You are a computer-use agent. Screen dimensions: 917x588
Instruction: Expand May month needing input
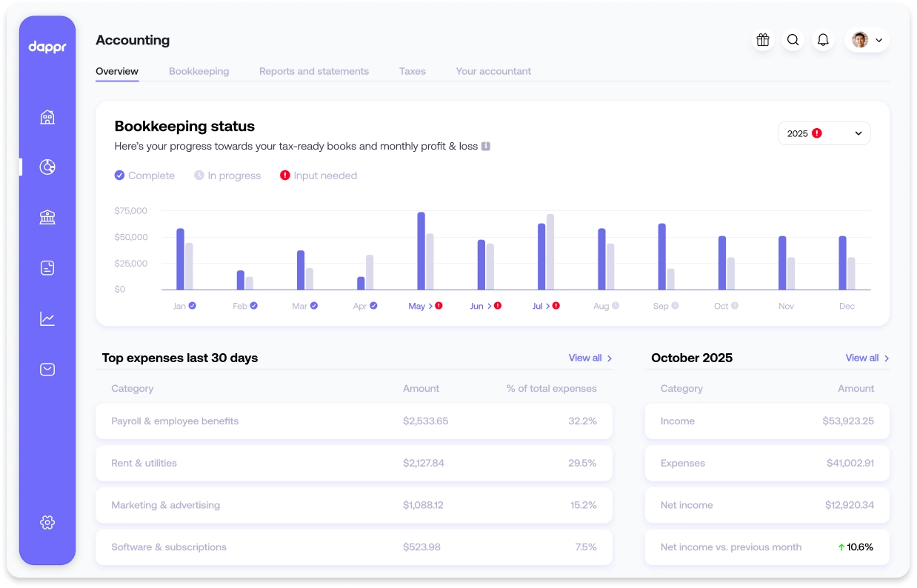tap(424, 306)
